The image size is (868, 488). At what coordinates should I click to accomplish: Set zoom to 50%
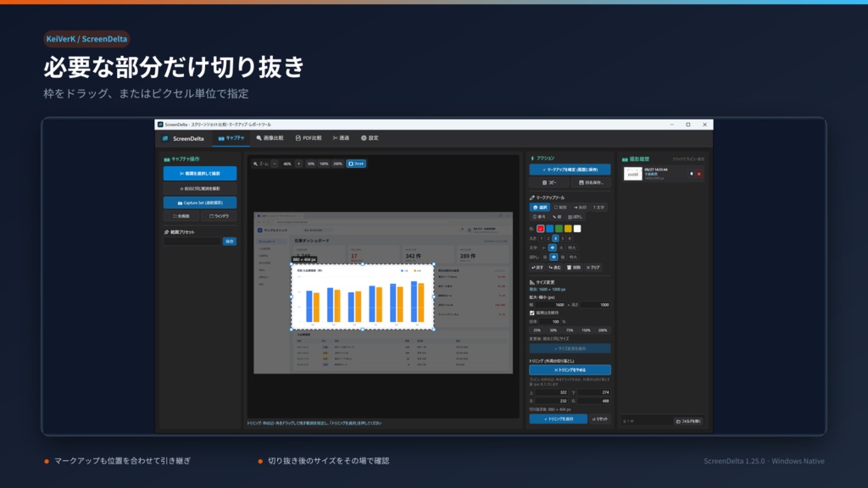(x=310, y=164)
